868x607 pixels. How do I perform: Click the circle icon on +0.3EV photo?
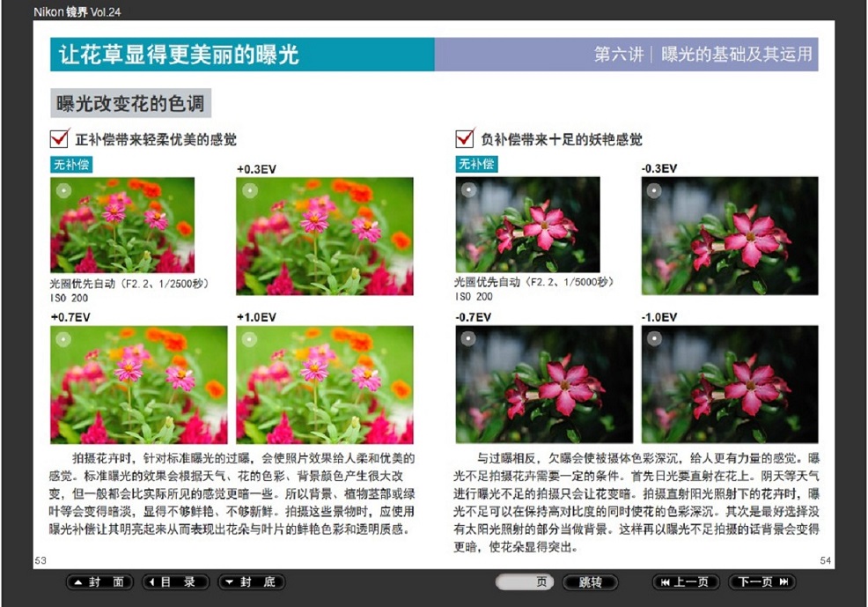(x=249, y=189)
